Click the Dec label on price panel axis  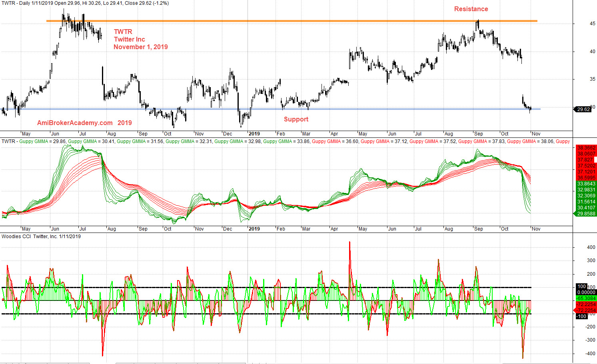click(x=228, y=134)
